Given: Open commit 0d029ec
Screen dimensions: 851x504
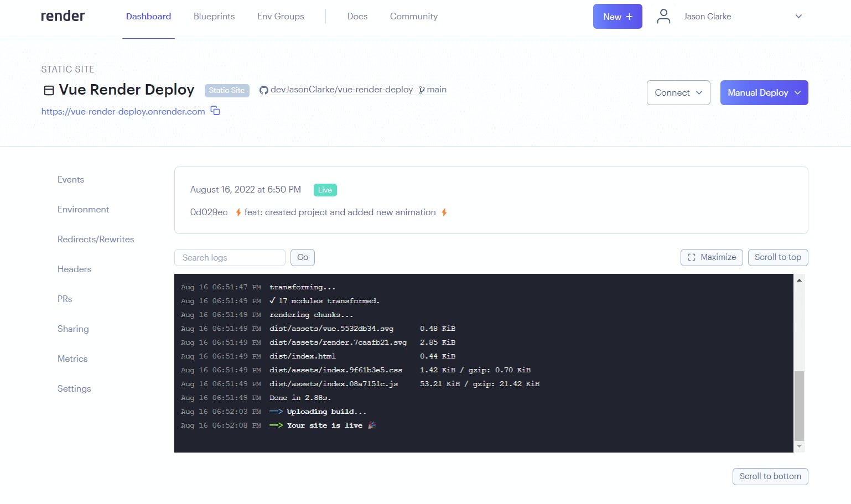Looking at the screenshot, I should (209, 212).
